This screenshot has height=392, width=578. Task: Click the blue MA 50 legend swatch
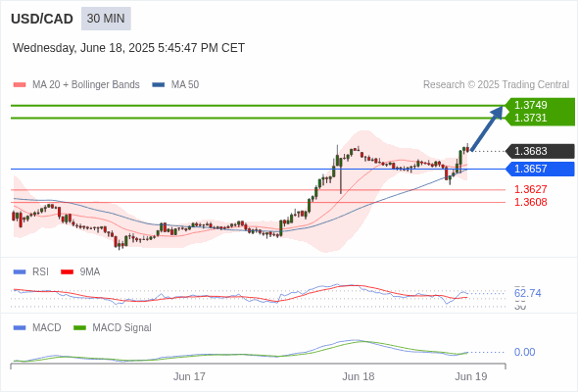click(x=159, y=85)
